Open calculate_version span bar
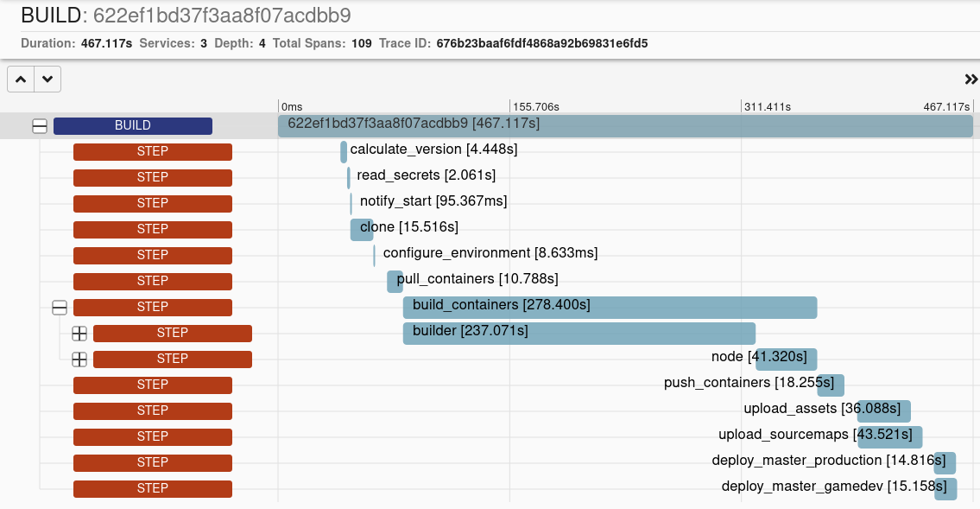This screenshot has height=509, width=980. tap(344, 152)
